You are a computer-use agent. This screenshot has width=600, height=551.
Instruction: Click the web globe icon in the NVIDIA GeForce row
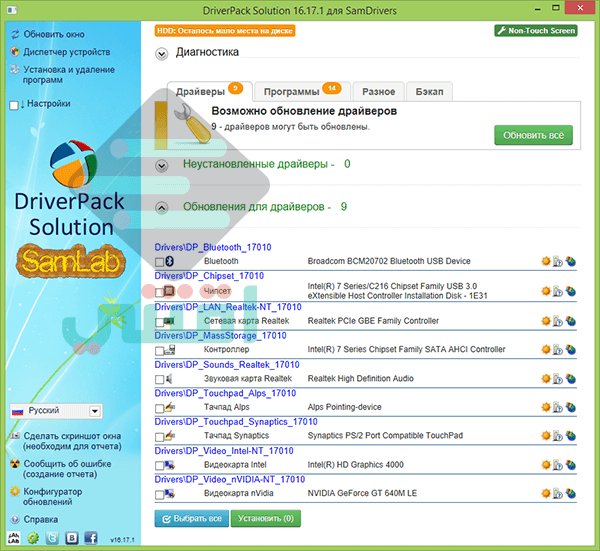(x=571, y=494)
